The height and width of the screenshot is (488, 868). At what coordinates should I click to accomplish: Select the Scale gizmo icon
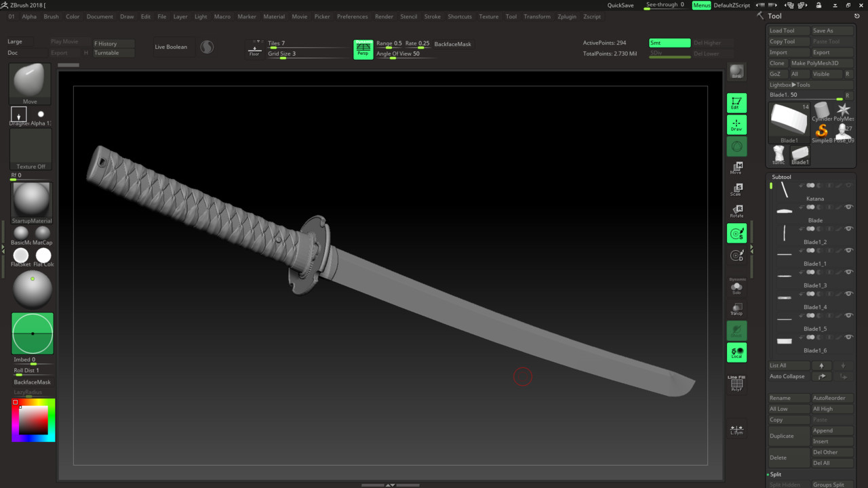(736, 190)
